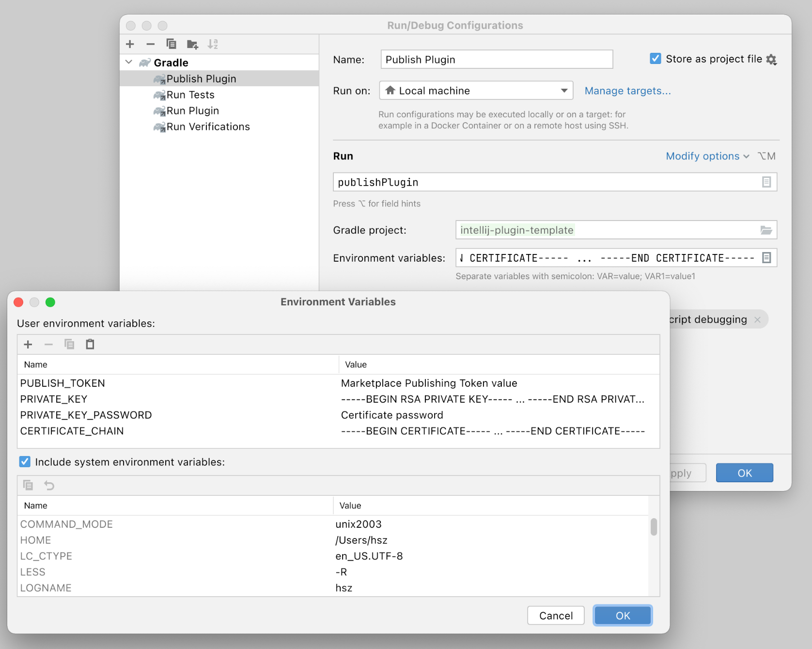Screen dimensions: 812x649
Task: Click the Manage targets link
Action: point(627,91)
